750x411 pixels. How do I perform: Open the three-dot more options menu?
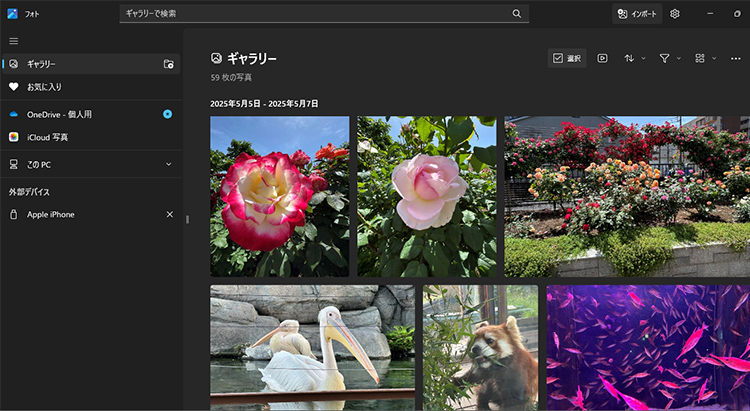point(736,58)
